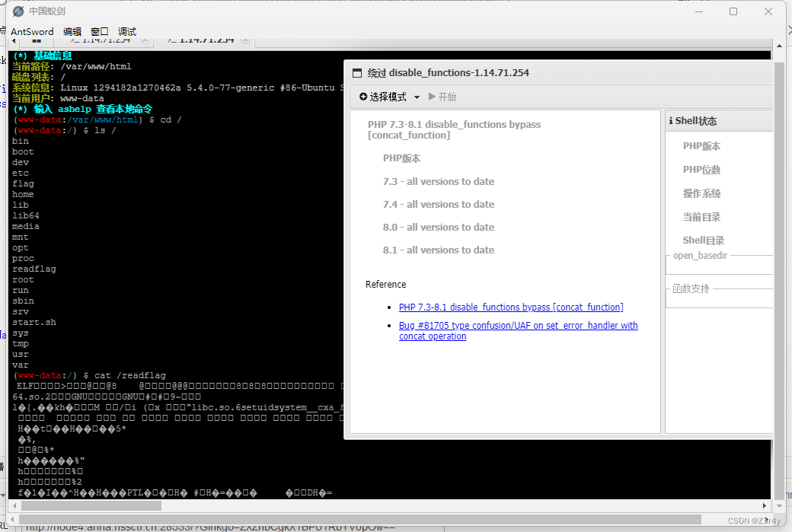The image size is (792, 532).
Task: Open the 调试 menu
Action: (x=126, y=31)
